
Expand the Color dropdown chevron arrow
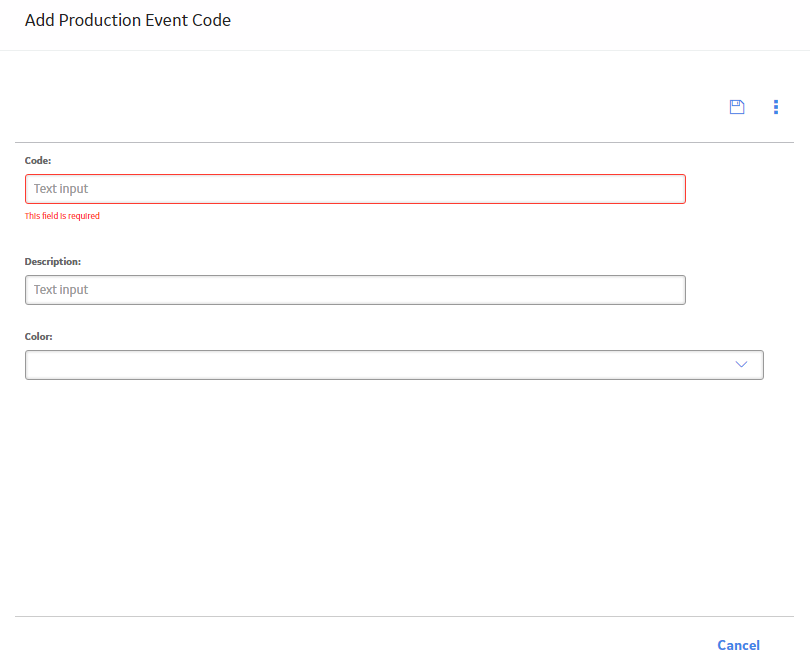point(741,364)
